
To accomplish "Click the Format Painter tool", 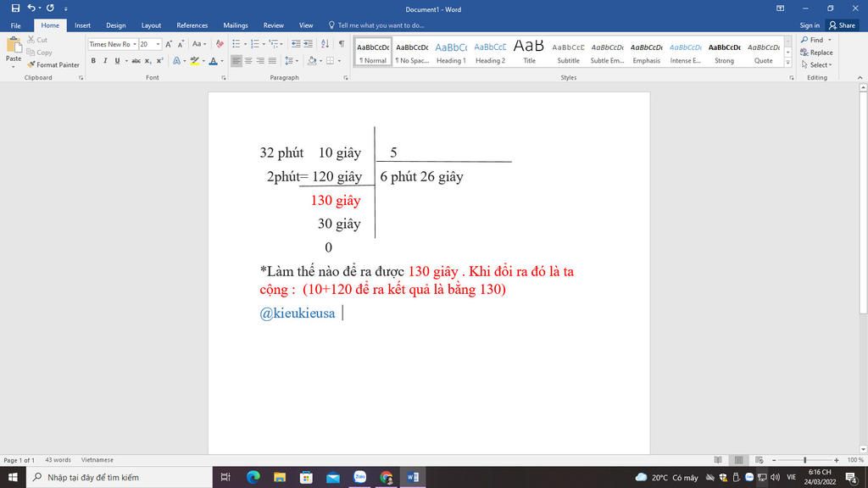I will click(53, 64).
